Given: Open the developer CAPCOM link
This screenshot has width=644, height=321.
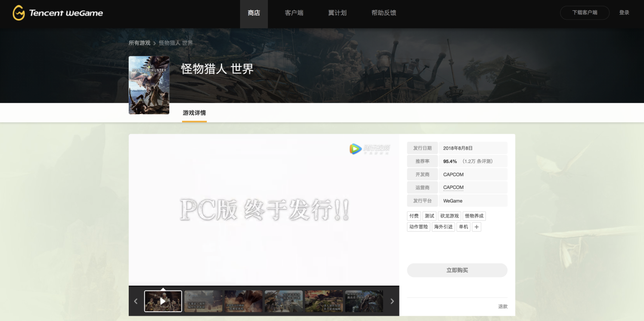Looking at the screenshot, I should (x=453, y=174).
